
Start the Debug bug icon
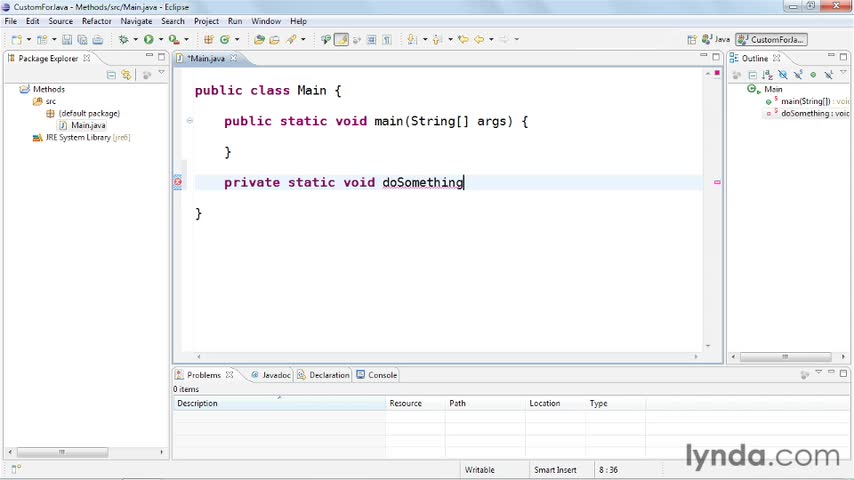click(x=124, y=39)
